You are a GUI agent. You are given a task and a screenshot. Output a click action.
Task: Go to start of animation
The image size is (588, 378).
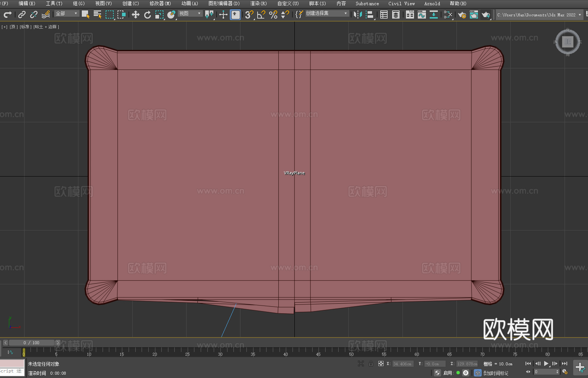pos(528,364)
